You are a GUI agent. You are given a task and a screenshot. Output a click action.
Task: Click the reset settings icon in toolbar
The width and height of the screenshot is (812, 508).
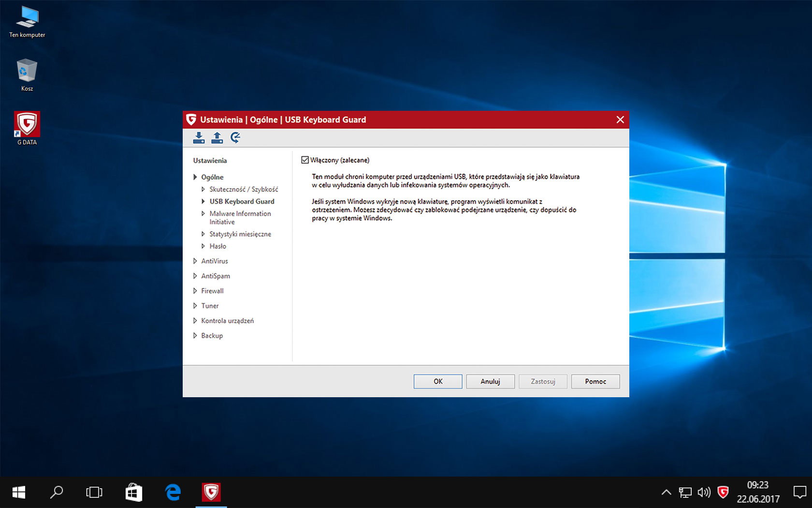click(235, 138)
